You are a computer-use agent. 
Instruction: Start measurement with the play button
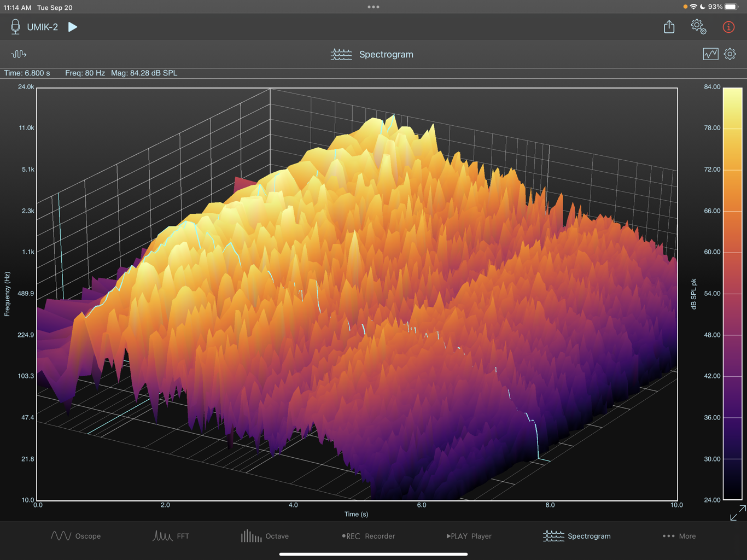[73, 26]
